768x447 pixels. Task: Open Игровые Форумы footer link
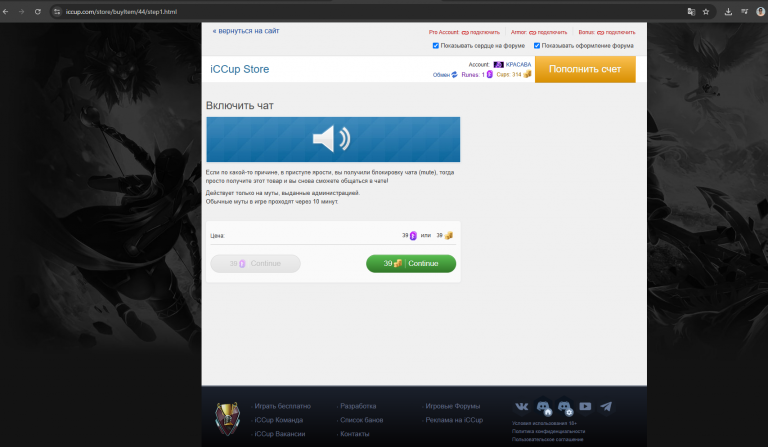[453, 406]
